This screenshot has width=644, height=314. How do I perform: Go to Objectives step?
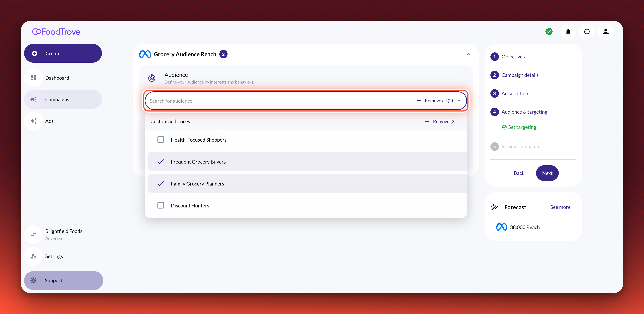click(507, 56)
